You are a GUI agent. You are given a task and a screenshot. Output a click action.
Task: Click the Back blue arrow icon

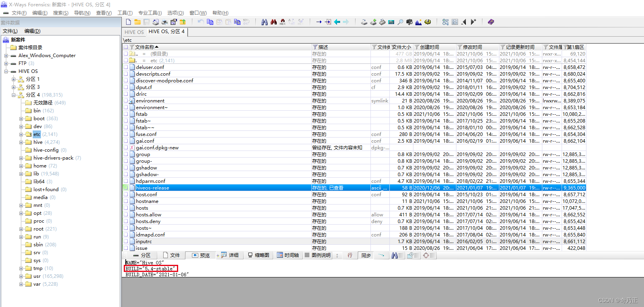click(337, 22)
